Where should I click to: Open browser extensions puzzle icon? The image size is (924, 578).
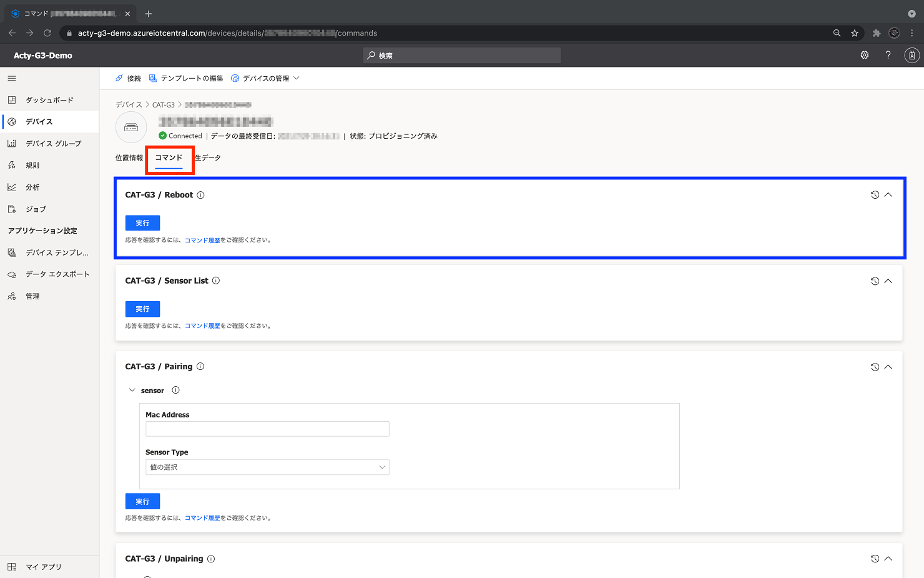pos(877,33)
